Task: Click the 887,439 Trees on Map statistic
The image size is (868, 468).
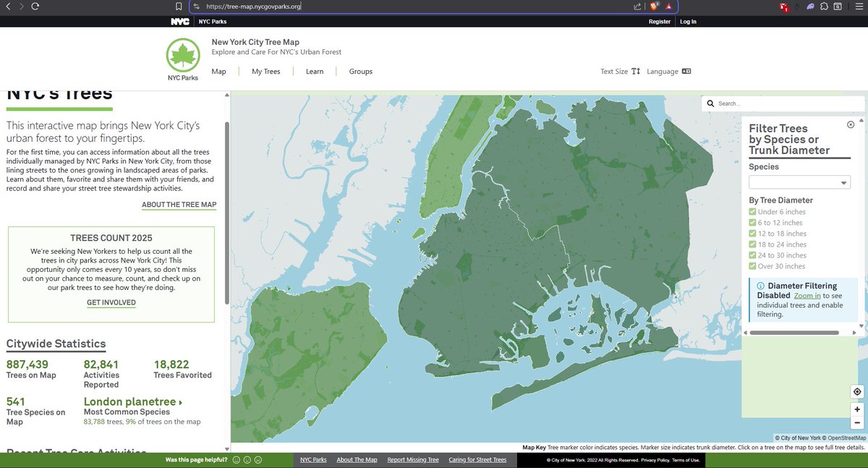Action: pyautogui.click(x=31, y=369)
